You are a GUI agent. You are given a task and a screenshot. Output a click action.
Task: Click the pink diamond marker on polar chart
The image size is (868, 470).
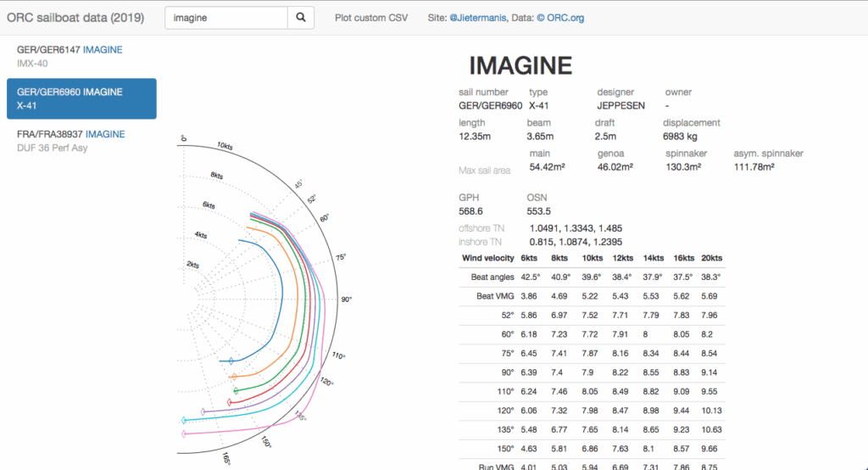(x=184, y=433)
